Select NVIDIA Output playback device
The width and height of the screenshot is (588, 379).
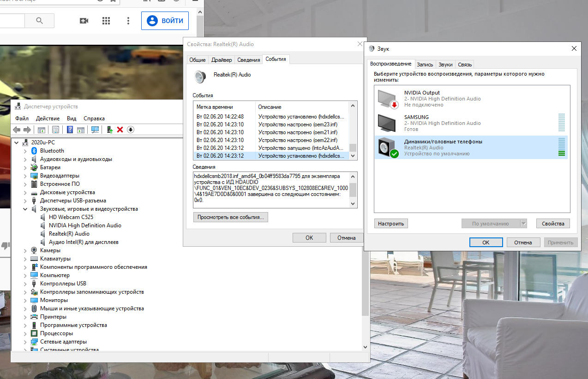tap(471, 99)
